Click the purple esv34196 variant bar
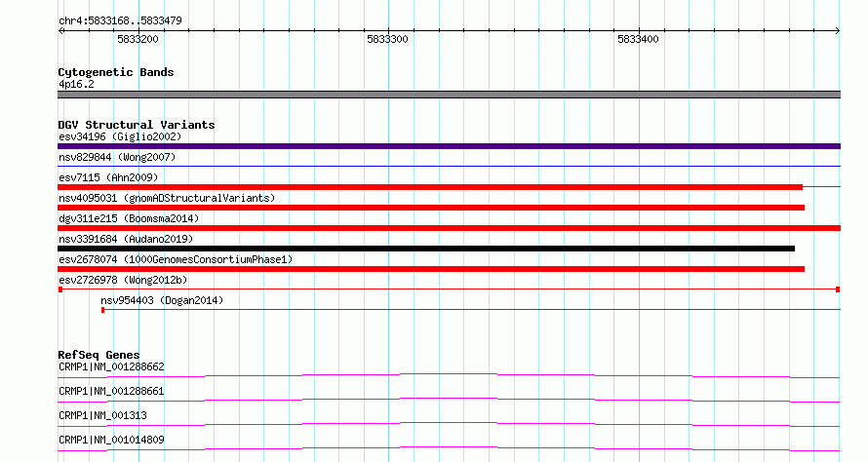 449,146
